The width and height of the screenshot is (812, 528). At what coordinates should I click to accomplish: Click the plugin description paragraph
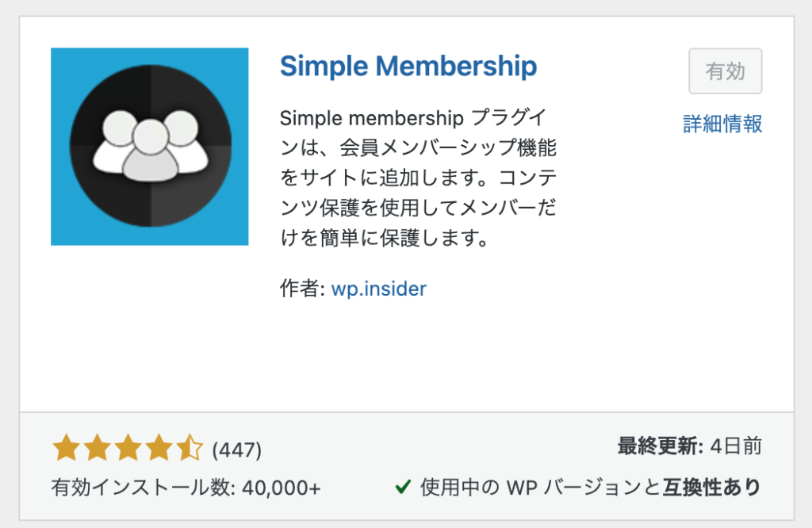(x=419, y=178)
